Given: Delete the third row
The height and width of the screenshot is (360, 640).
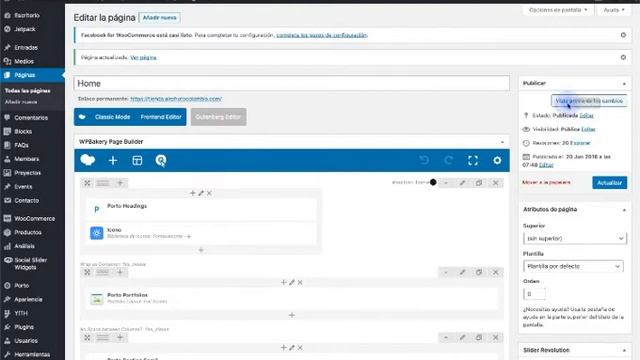Looking at the screenshot, I should (496, 338).
